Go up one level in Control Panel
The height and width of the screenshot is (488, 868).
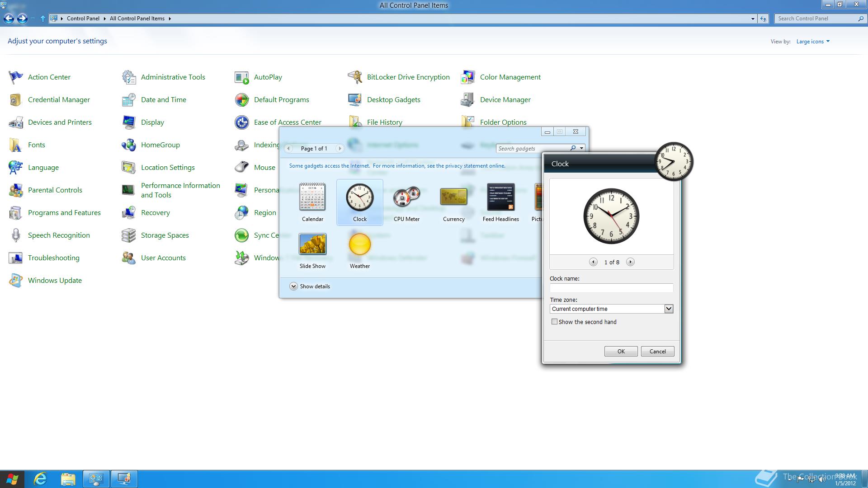(42, 19)
